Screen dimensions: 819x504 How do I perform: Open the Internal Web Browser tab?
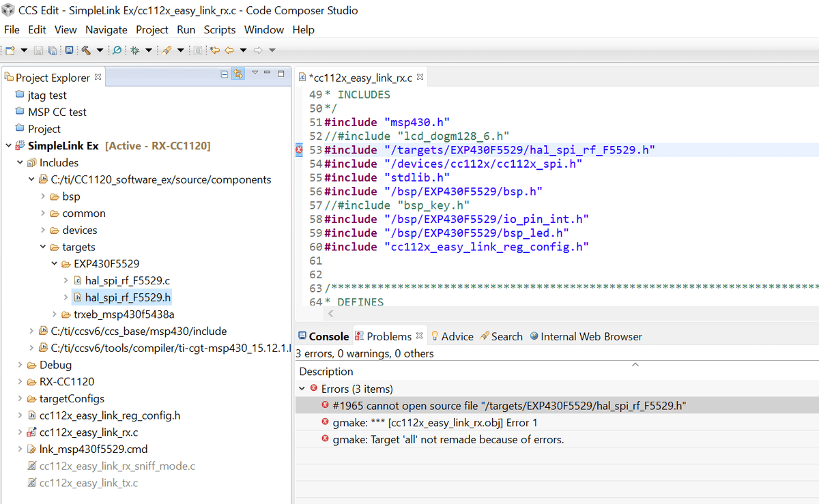pyautogui.click(x=590, y=336)
